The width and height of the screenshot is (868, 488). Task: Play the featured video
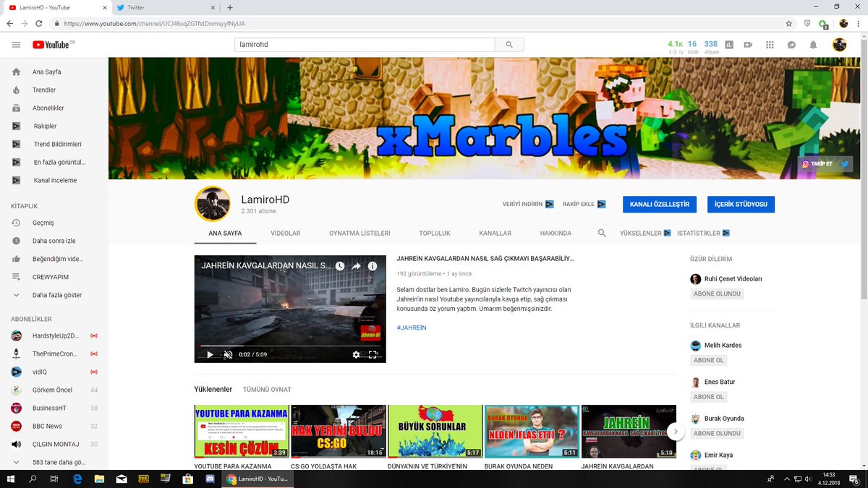[210, 355]
